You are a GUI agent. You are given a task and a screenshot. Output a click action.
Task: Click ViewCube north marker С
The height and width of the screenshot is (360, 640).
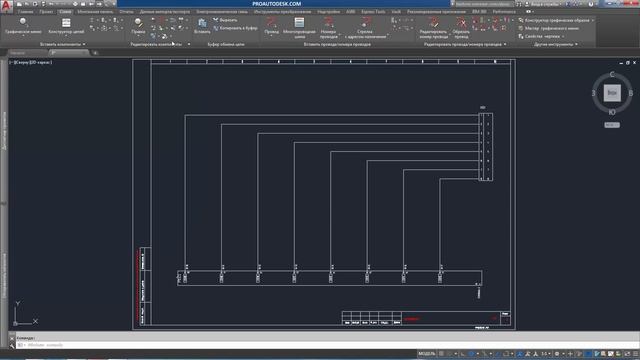click(612, 74)
